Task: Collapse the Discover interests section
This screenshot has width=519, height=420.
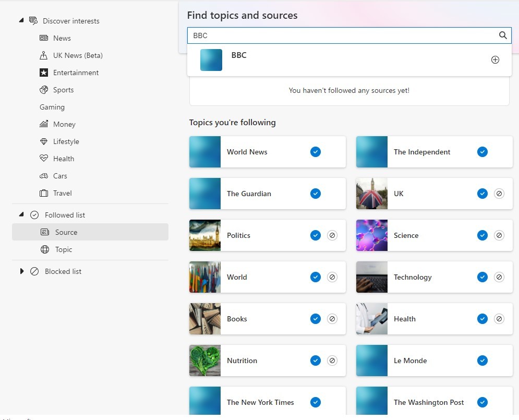Action: point(21,20)
